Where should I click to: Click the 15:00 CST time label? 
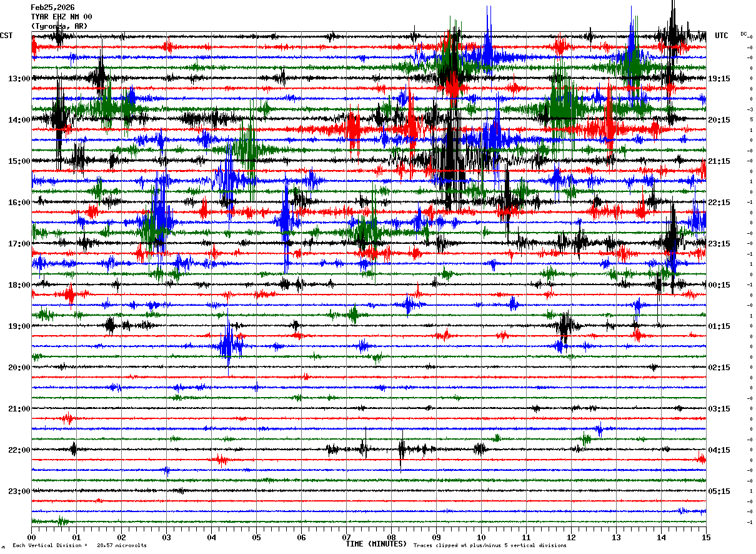click(x=19, y=161)
